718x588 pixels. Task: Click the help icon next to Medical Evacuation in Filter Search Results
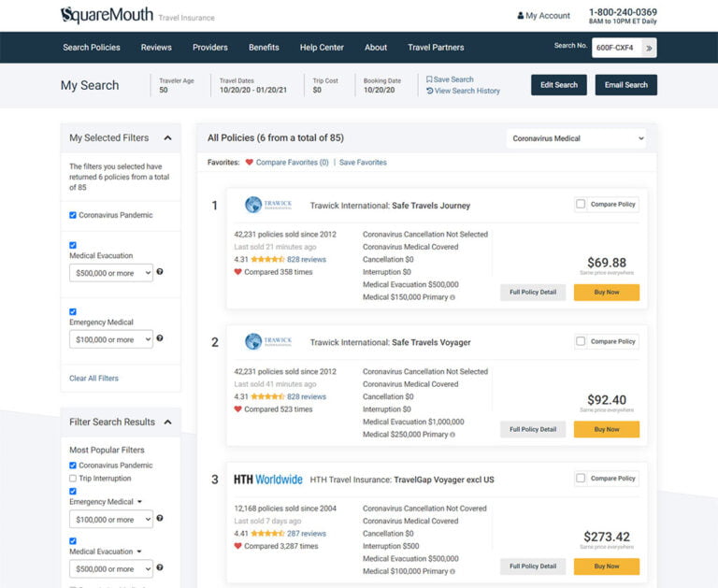point(160,567)
